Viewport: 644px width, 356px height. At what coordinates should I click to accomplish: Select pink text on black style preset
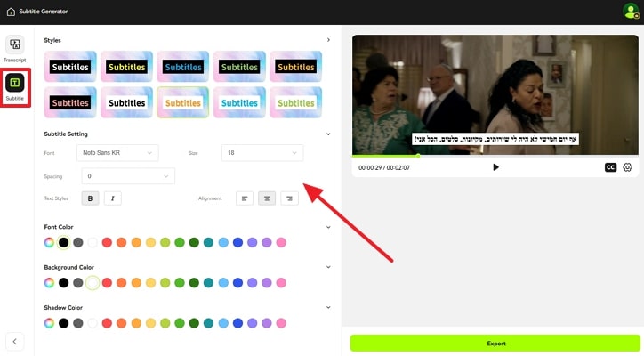[70, 102]
